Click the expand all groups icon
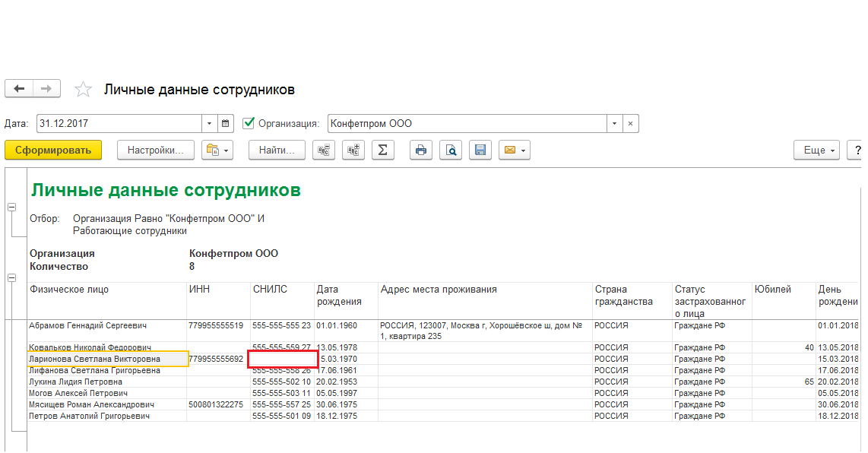The image size is (868, 453). pyautogui.click(x=353, y=150)
